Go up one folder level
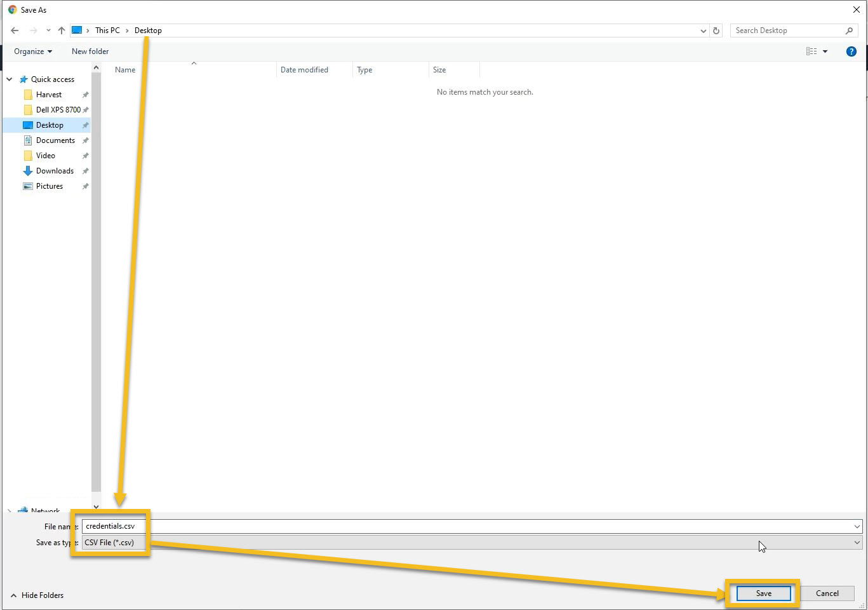The image size is (868, 610). point(62,30)
